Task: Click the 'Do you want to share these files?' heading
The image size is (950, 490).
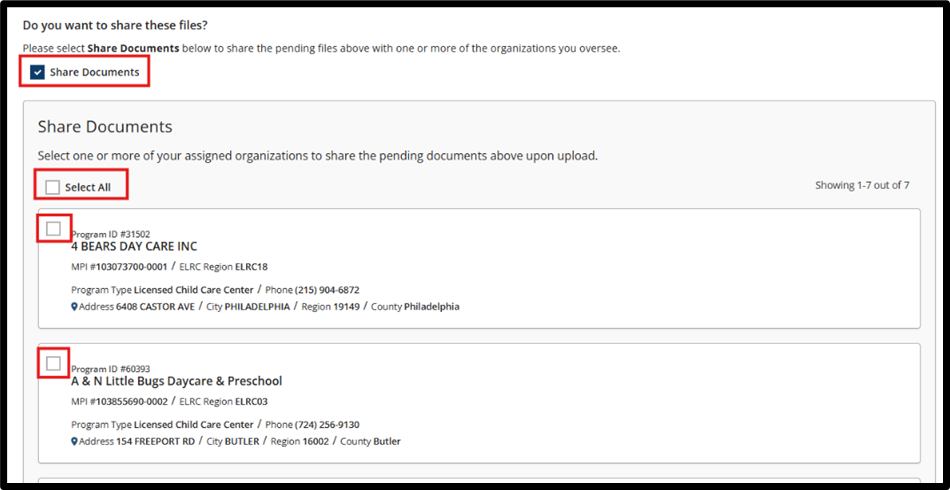Action: coord(119,26)
